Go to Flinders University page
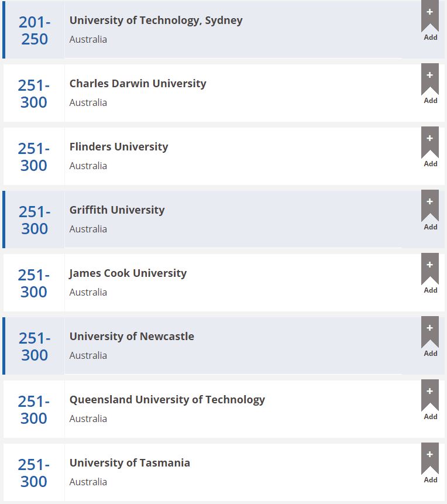Viewport: 447px width, 504px height. click(x=119, y=147)
